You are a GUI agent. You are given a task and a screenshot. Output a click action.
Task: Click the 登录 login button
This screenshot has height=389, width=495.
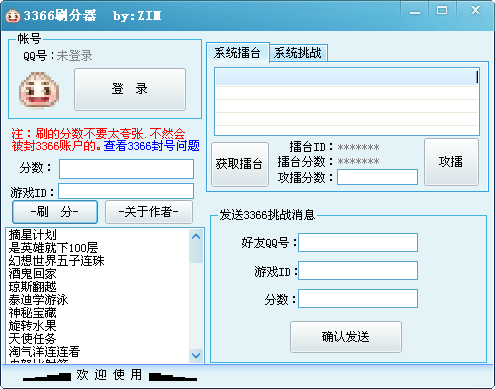130,89
